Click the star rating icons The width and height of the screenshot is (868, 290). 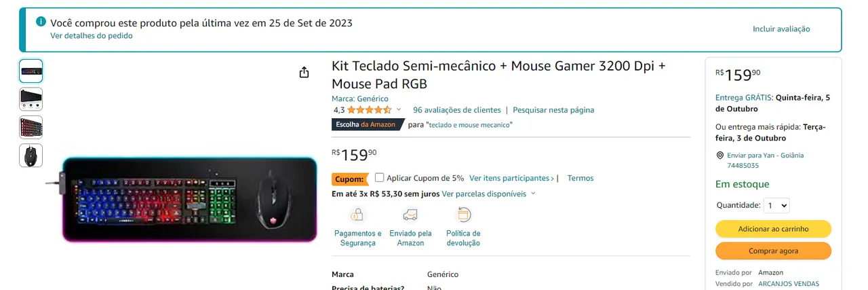tap(369, 110)
